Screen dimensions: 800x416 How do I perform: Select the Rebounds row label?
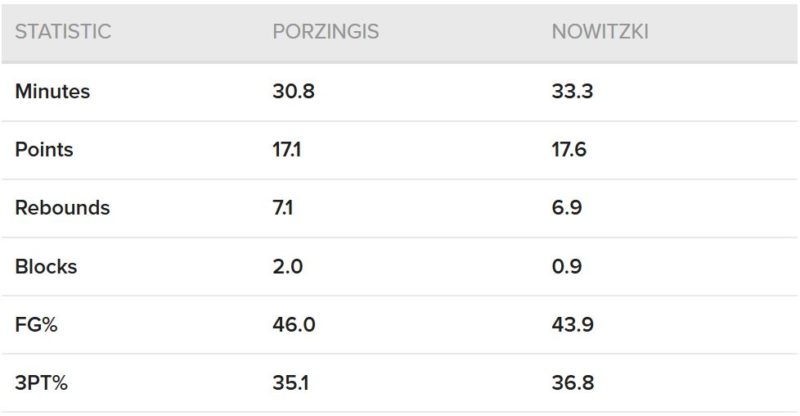62,208
